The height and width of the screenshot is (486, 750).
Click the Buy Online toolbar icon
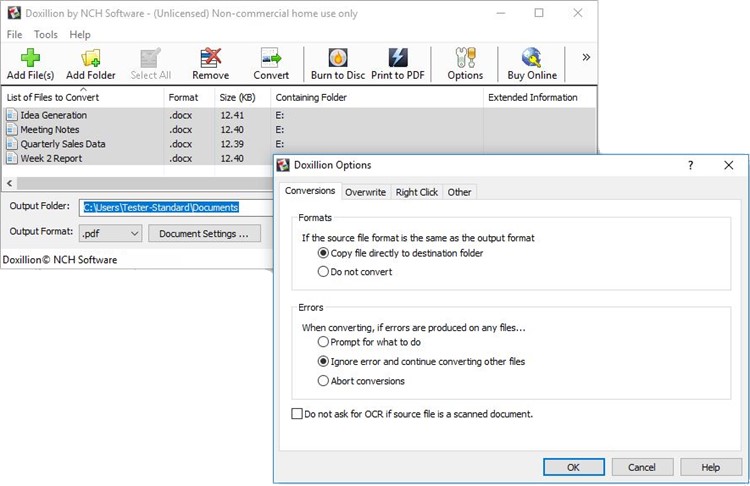coord(531,57)
